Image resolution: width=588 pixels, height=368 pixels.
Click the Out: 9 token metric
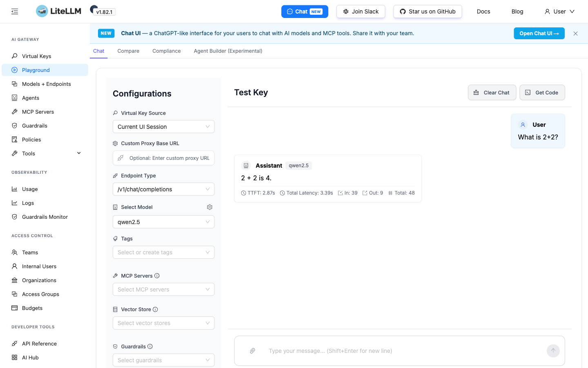[372, 193]
